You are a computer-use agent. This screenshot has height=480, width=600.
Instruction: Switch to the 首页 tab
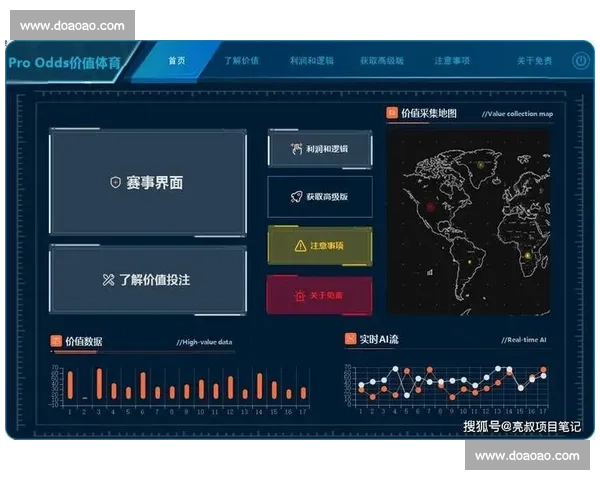tap(177, 60)
